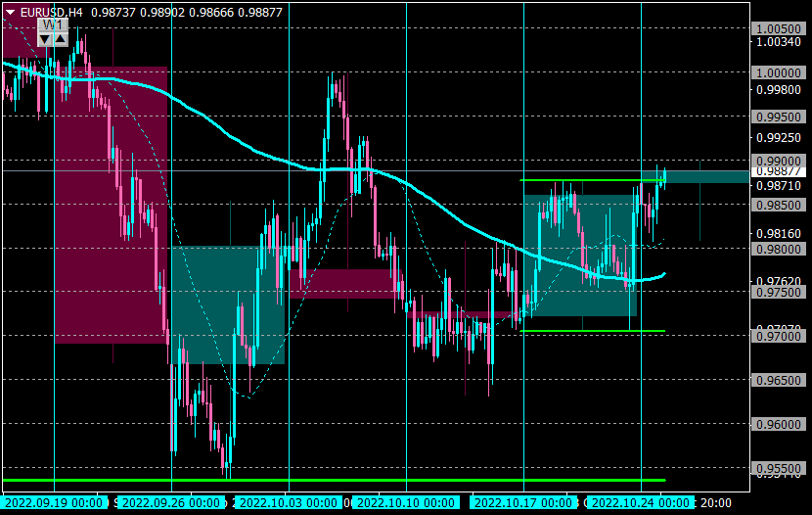Screen dimensions: 812x515
Task: Select the 0.96000 price level label
Action: pyautogui.click(x=779, y=424)
